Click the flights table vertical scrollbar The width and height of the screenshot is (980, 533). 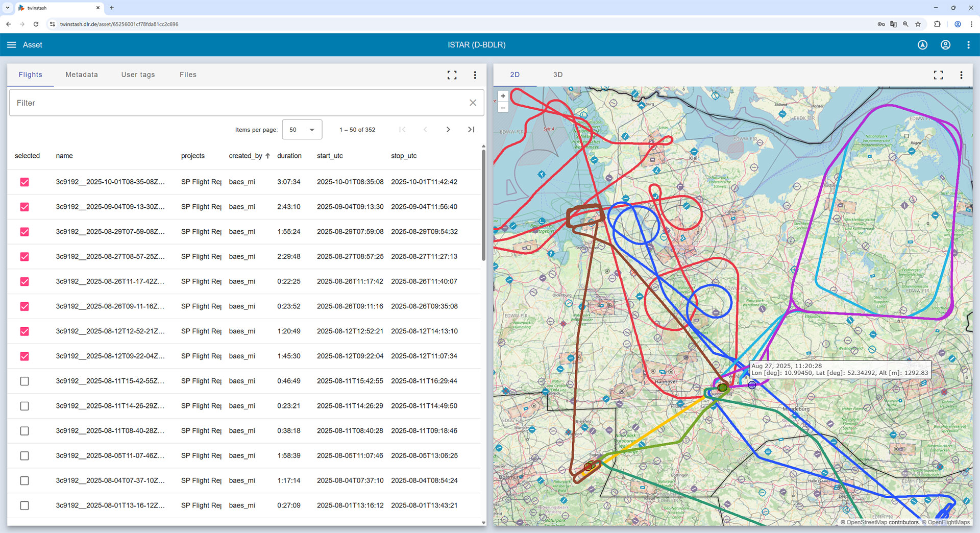click(x=483, y=205)
